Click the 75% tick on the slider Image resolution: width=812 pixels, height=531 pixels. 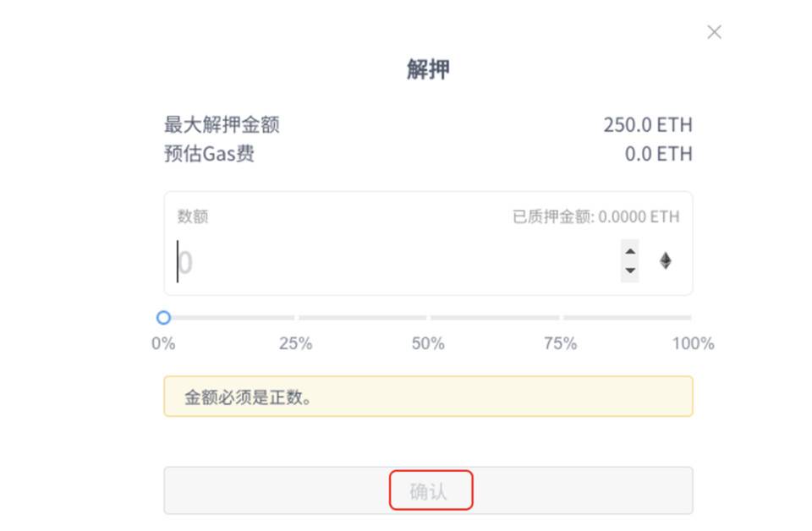point(560,318)
